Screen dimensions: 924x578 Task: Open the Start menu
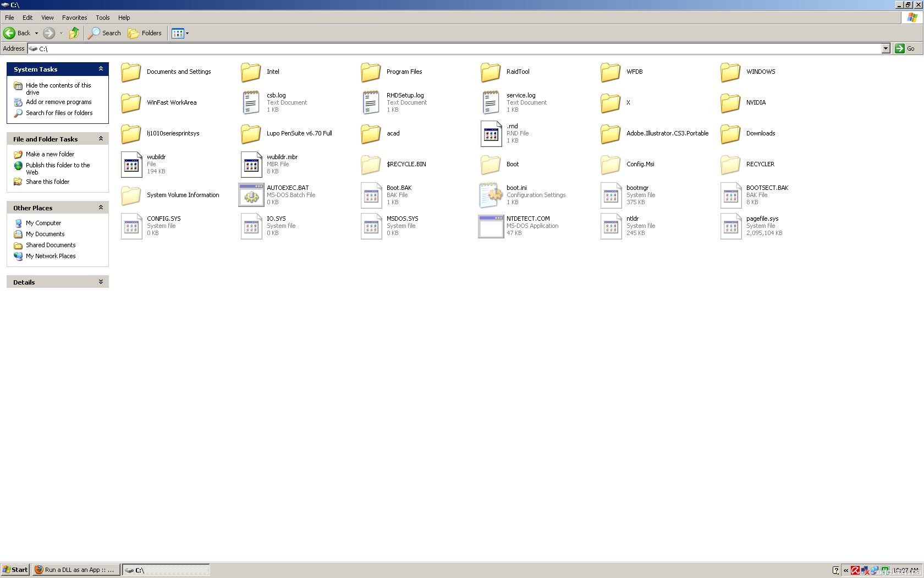click(x=15, y=570)
